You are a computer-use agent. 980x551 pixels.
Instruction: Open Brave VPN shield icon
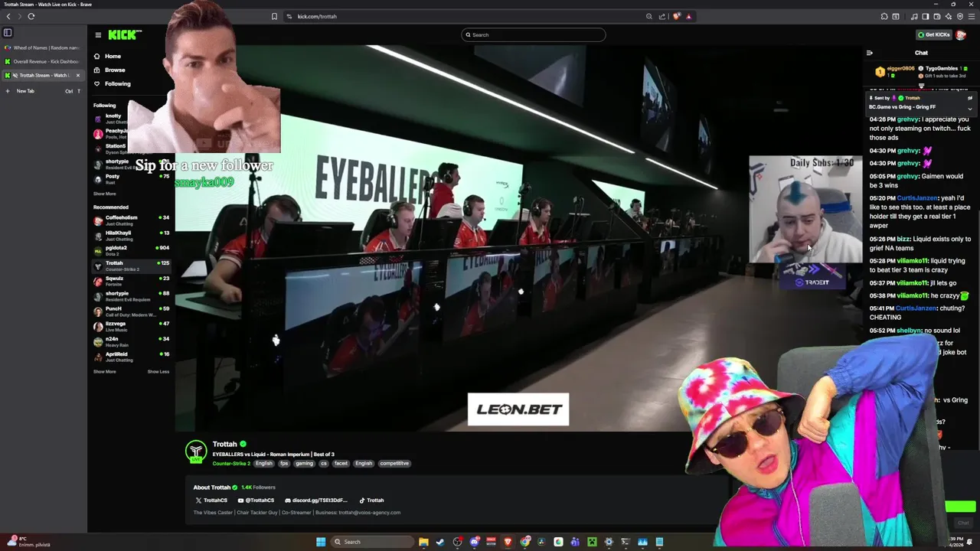click(960, 16)
